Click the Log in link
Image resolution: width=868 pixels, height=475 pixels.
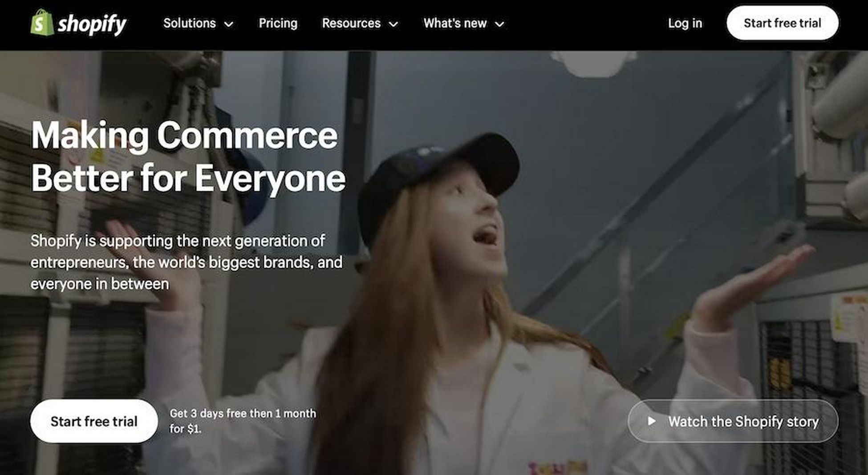[685, 23]
